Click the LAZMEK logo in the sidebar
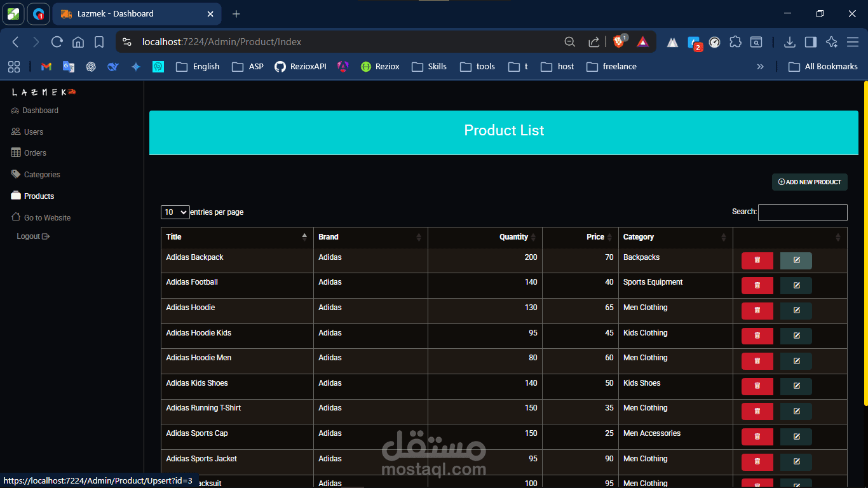Image resolution: width=868 pixels, height=488 pixels. [x=43, y=92]
